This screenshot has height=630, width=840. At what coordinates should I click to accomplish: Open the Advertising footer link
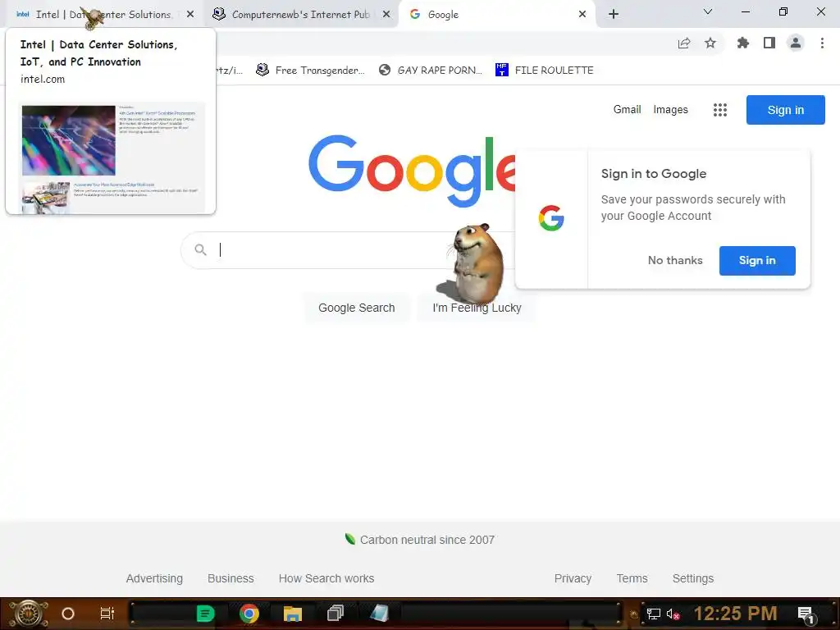[154, 578]
